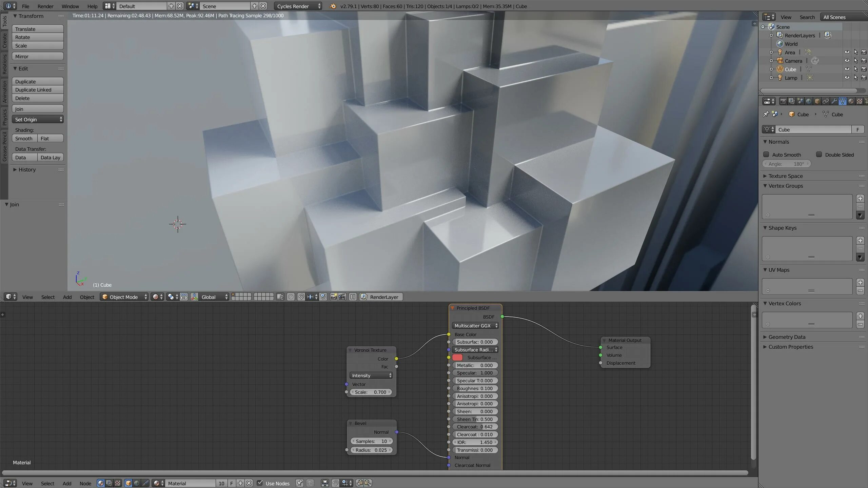Hide the Lamp object in the outliner
The width and height of the screenshot is (868, 488).
tap(847, 78)
